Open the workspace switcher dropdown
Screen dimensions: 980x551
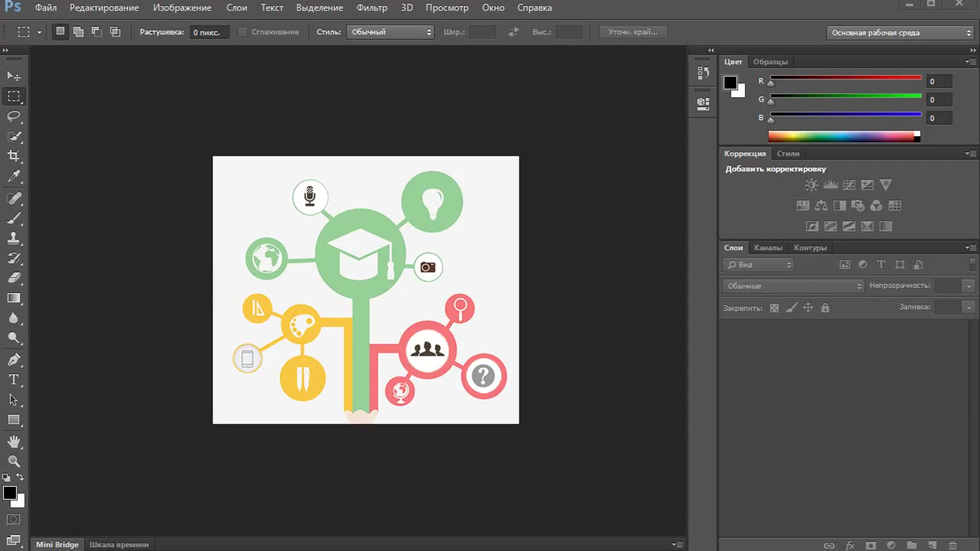[900, 33]
